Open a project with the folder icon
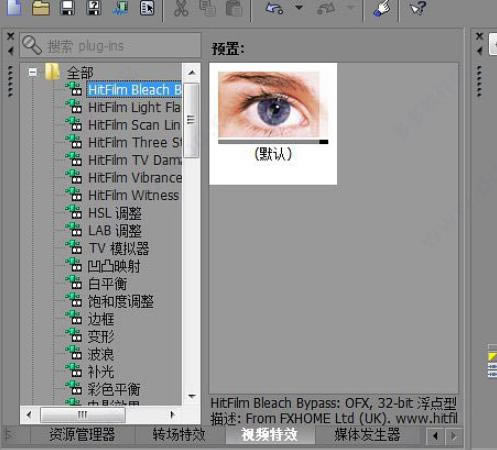This screenshot has width=497, height=450. 41,7
